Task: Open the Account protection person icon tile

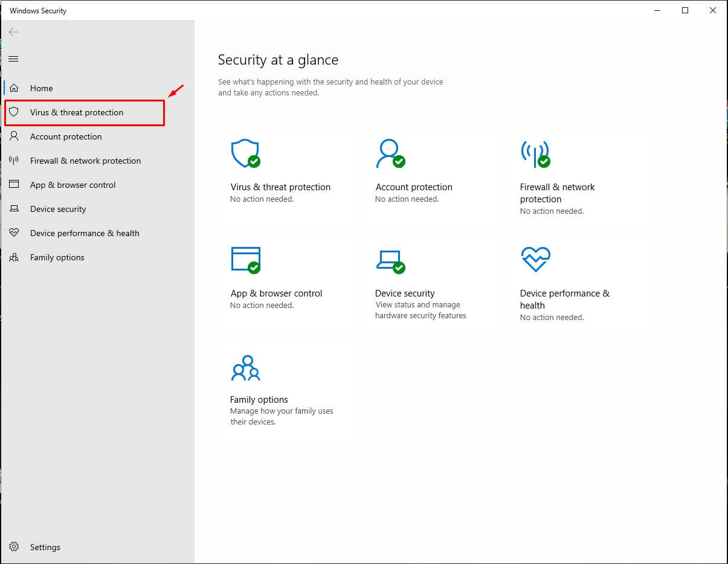Action: point(390,154)
